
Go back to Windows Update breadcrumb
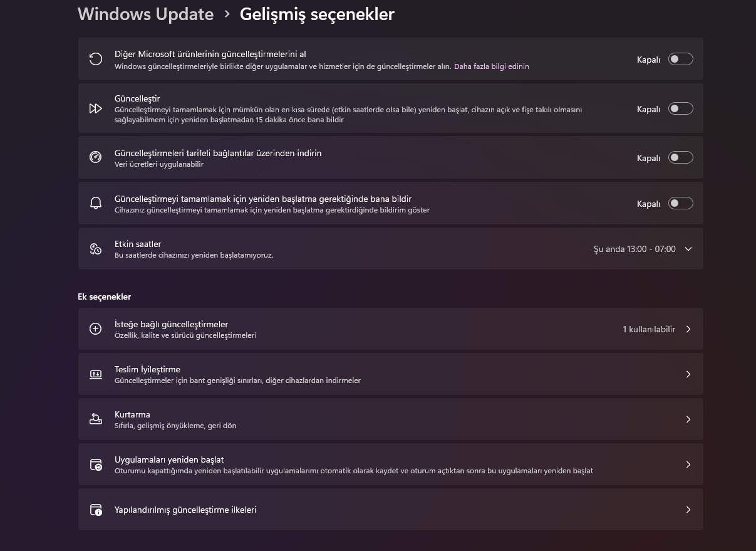[x=145, y=14]
